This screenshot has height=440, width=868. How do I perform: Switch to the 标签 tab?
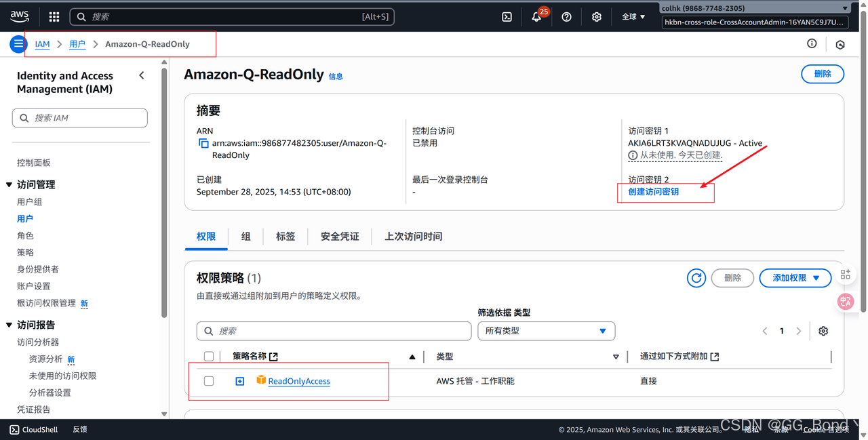(285, 236)
